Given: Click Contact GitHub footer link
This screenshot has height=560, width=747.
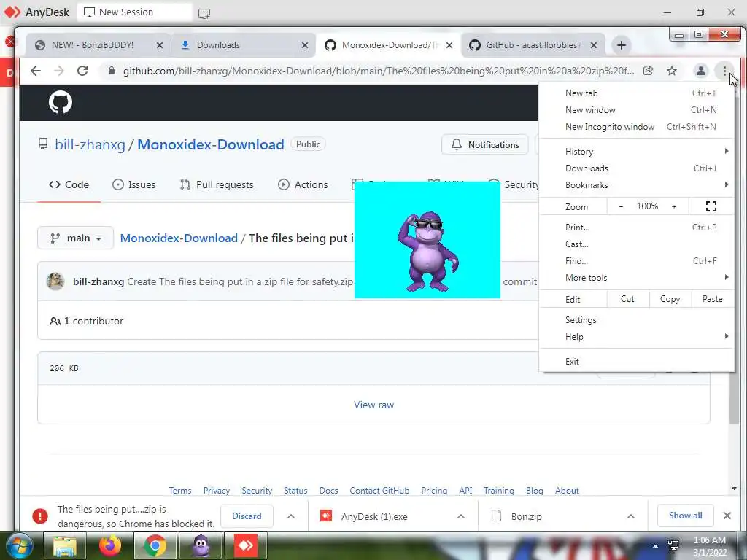Looking at the screenshot, I should 379,491.
